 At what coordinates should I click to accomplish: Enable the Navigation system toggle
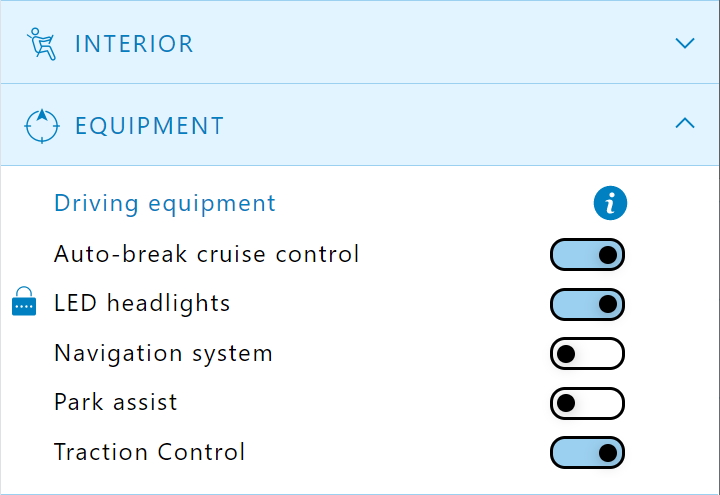click(587, 353)
